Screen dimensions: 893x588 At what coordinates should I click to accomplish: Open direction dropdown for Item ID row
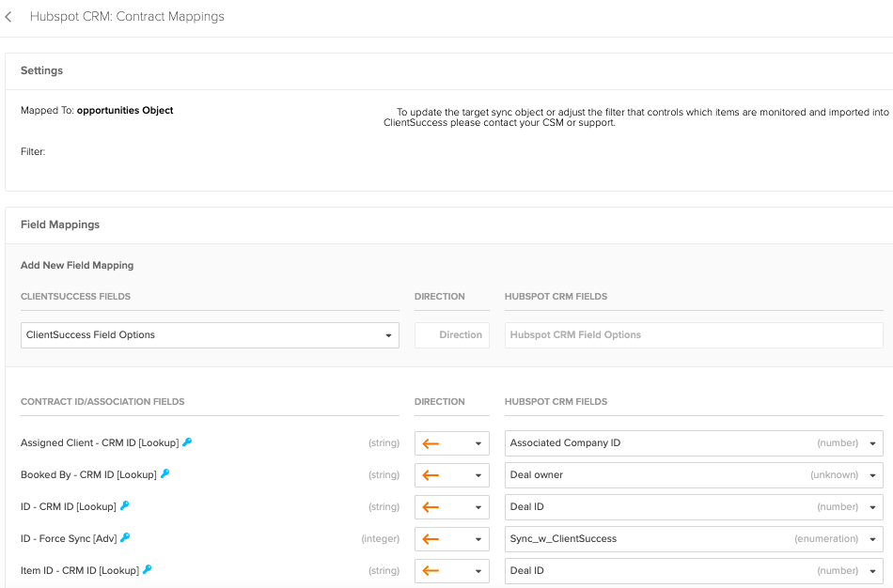click(x=451, y=571)
